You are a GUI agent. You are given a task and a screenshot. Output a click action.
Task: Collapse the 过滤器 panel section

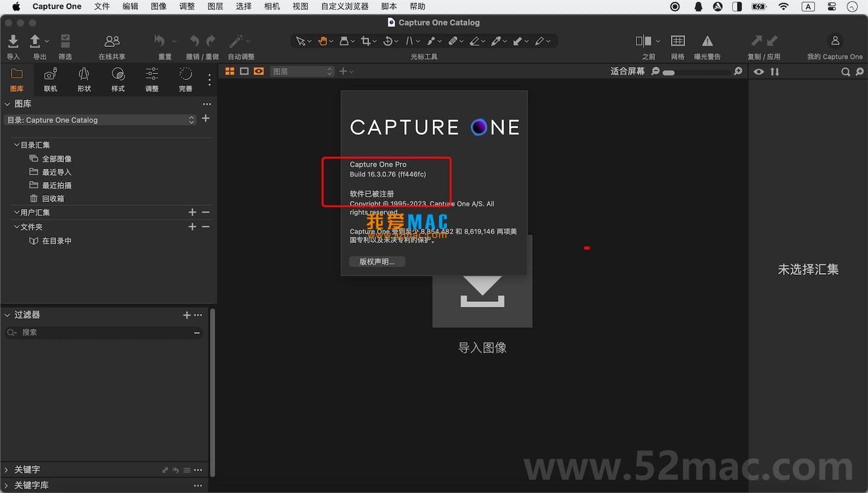pyautogui.click(x=7, y=315)
